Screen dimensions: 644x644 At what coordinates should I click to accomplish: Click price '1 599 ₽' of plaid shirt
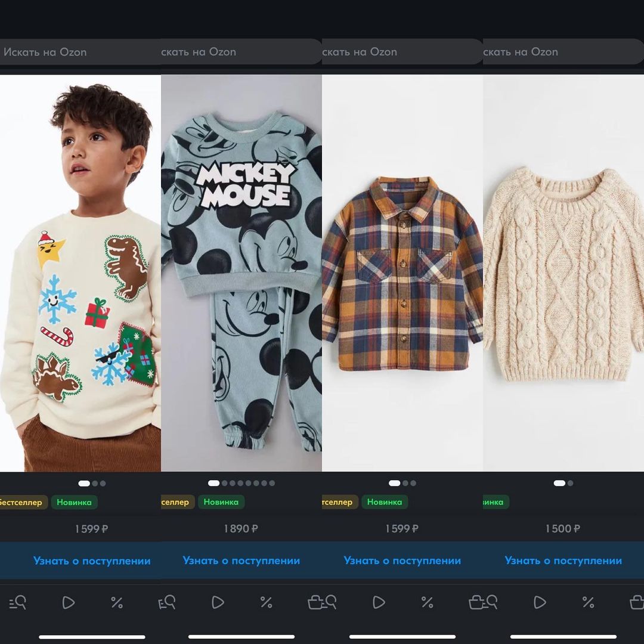[x=402, y=528]
